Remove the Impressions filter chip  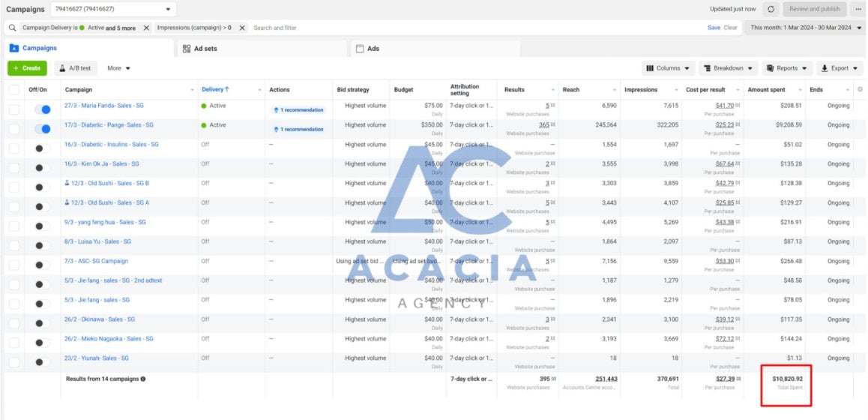[242, 28]
